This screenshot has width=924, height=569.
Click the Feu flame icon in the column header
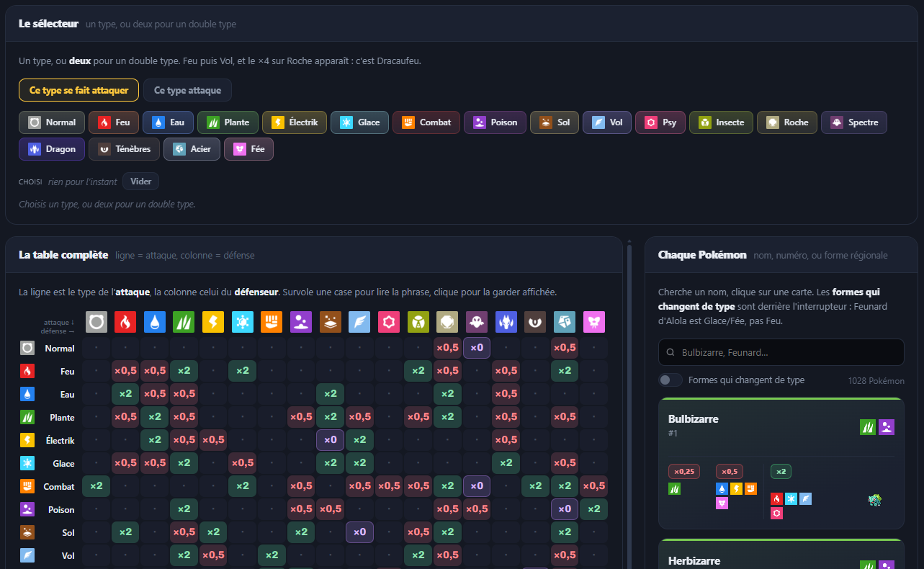[125, 322]
